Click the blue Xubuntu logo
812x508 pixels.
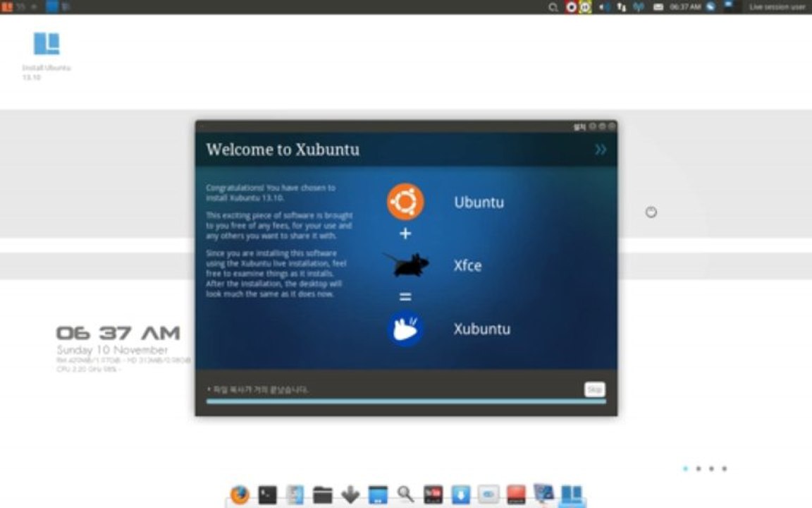coord(405,329)
